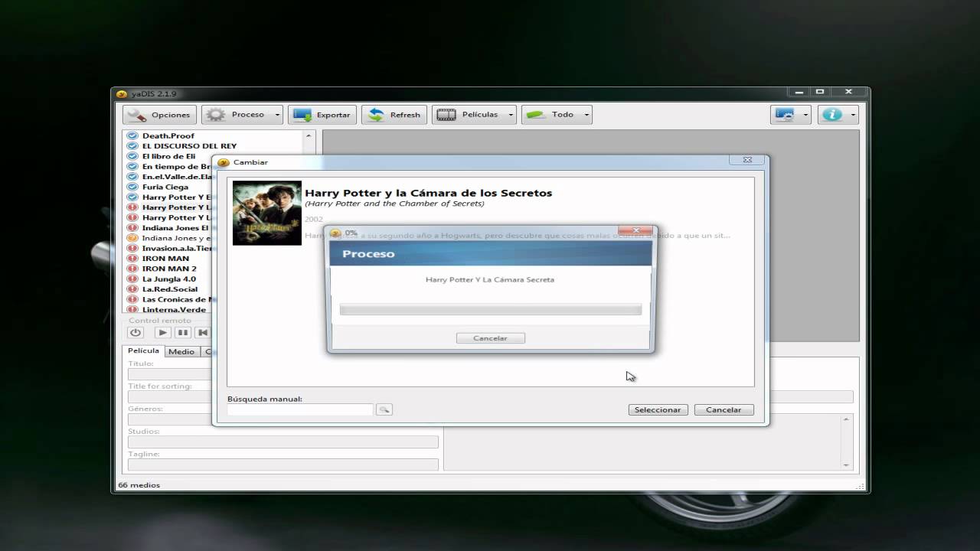Click the Refresh arrows icon
Viewport: 980px width, 551px height.
[376, 115]
